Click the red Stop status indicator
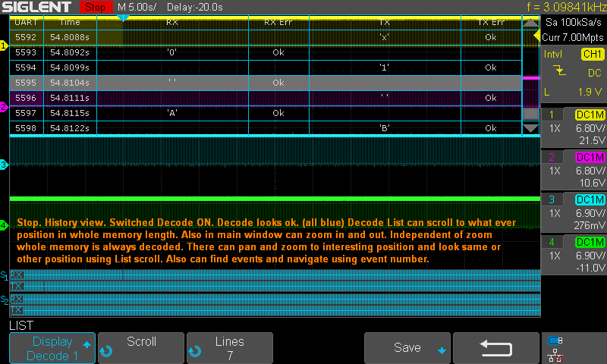The image size is (607, 364). (x=96, y=7)
